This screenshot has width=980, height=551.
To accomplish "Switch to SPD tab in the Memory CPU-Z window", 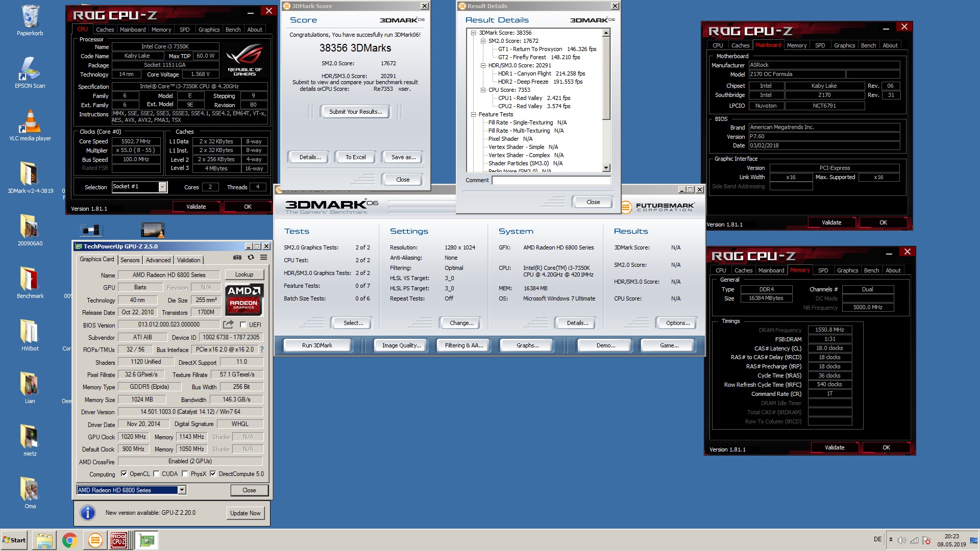I will pos(823,270).
